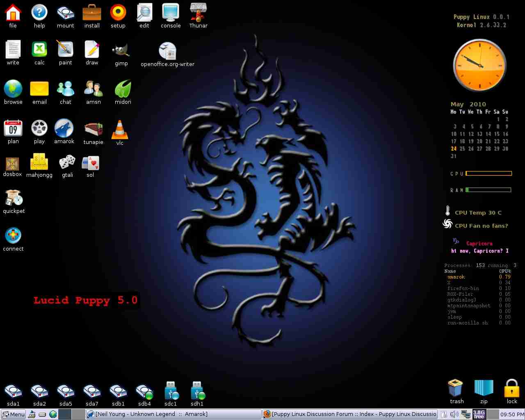Image resolution: width=525 pixels, height=420 pixels.
Task: Click the CPU usage bar
Action: pyautogui.click(x=488, y=173)
